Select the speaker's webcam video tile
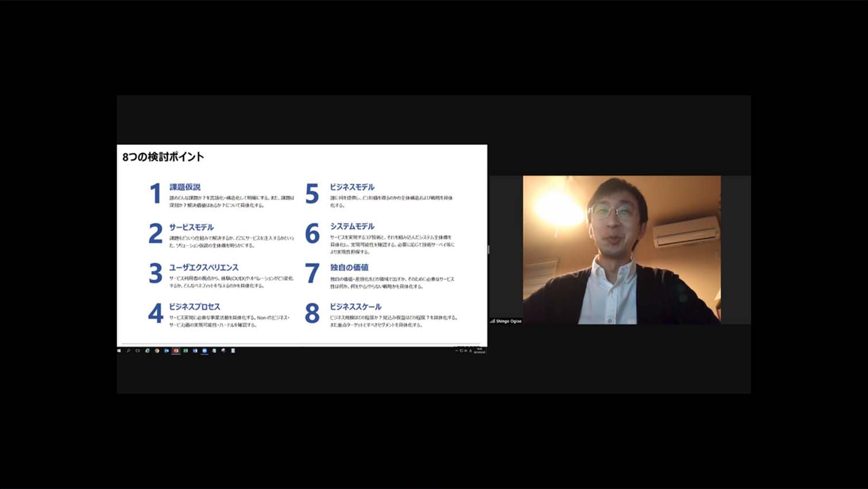This screenshot has width=868, height=489. (x=621, y=250)
